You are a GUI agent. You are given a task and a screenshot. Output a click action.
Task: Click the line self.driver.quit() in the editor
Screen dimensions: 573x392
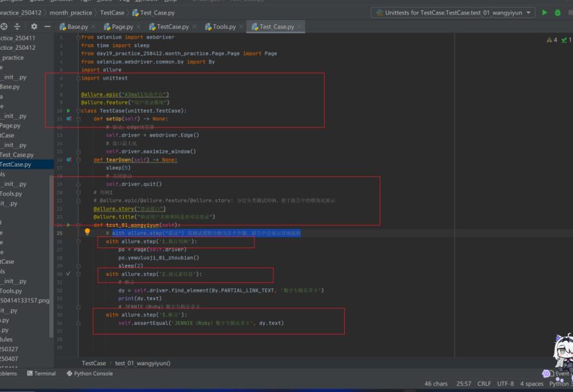133,184
